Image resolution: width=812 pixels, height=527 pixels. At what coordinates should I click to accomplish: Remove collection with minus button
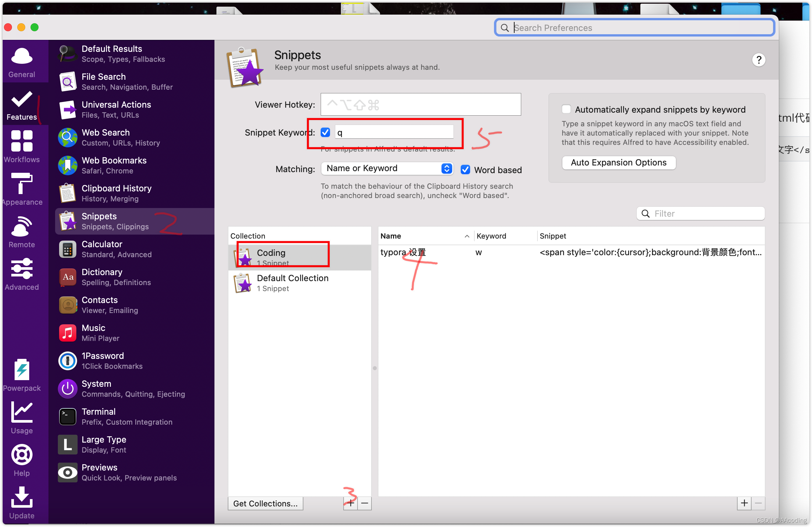pos(365,503)
